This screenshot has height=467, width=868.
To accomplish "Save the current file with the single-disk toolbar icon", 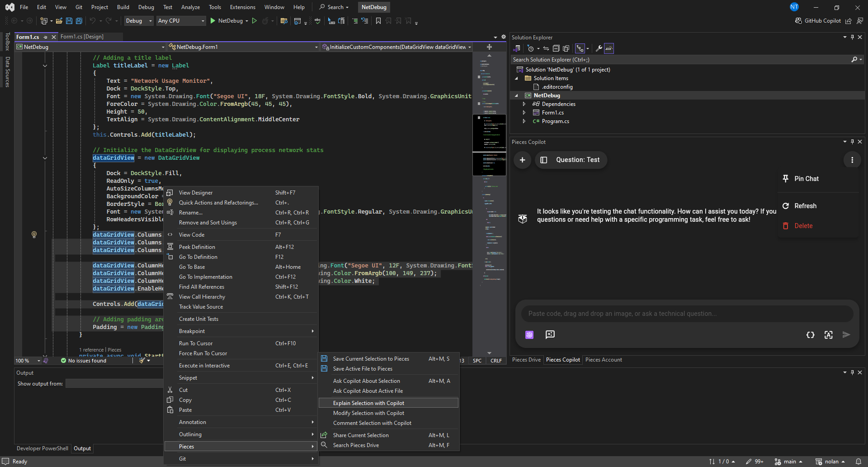I will click(69, 21).
